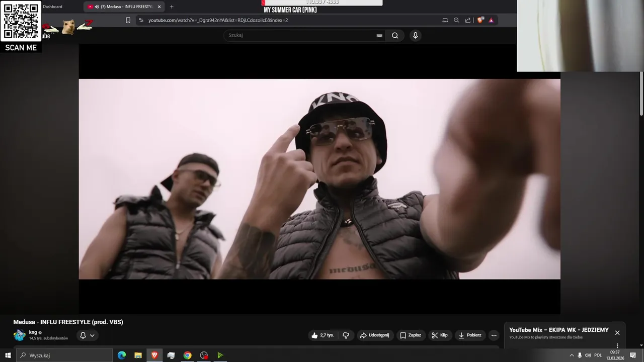The height and width of the screenshot is (362, 644).
Task: Expand notification bell dropdown for kng channel
Action: (x=87, y=335)
